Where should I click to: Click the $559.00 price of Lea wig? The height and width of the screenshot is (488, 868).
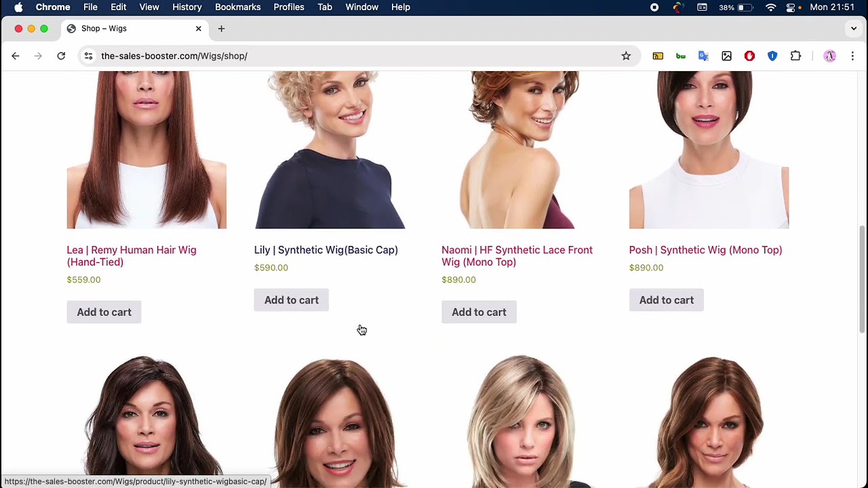pyautogui.click(x=83, y=280)
